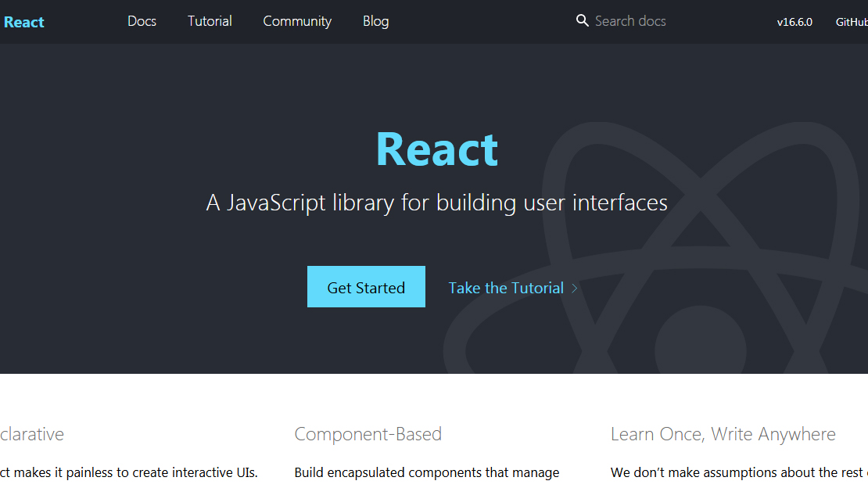Click the Build encapsulated components paragraph
This screenshot has height=488, width=868.
[x=427, y=472]
